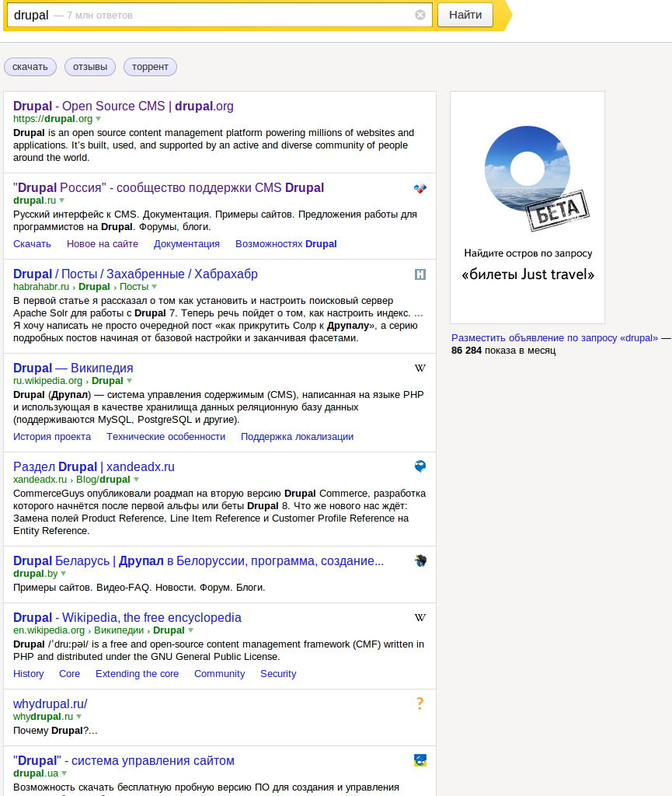Viewport: 672px width, 796px height.
Task: Click the Найти search button
Action: (465, 15)
